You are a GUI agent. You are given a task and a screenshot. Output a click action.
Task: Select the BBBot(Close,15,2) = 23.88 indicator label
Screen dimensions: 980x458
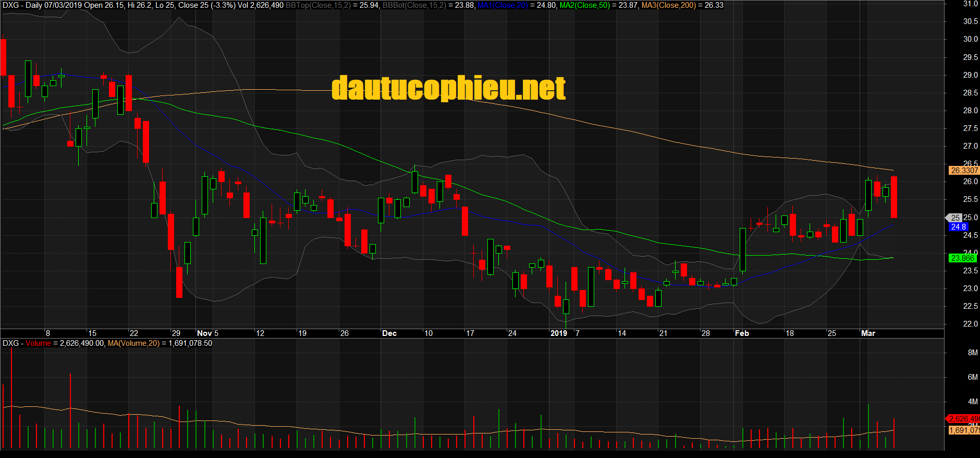428,5
